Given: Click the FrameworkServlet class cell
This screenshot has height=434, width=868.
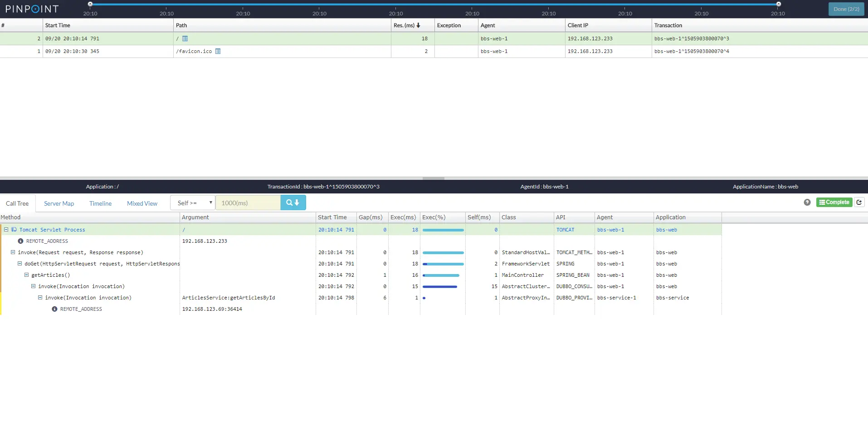Looking at the screenshot, I should (526, 264).
